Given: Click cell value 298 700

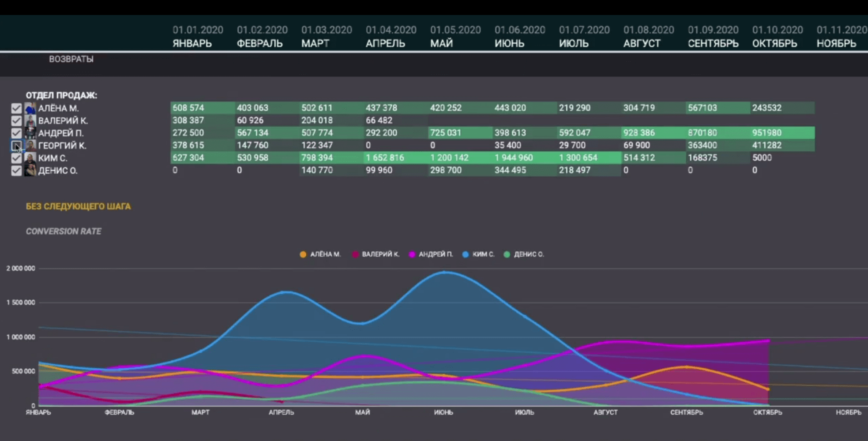Looking at the screenshot, I should pos(446,170).
